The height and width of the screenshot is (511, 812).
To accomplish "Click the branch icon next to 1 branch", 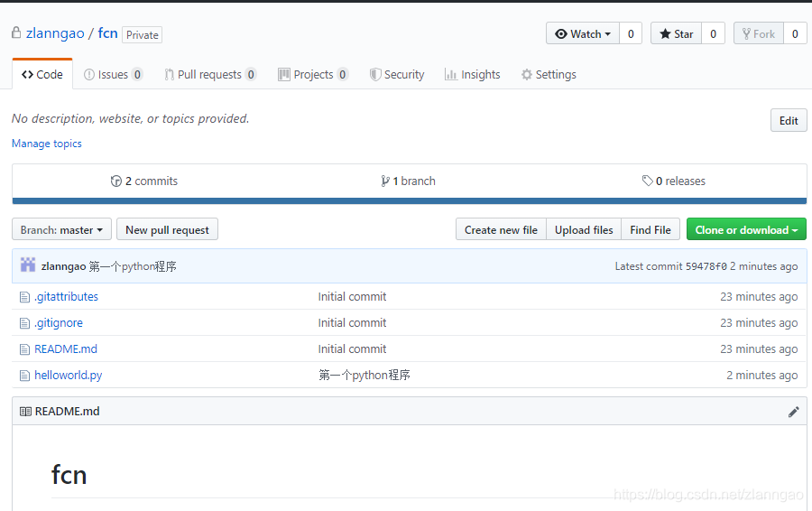I will click(x=384, y=181).
